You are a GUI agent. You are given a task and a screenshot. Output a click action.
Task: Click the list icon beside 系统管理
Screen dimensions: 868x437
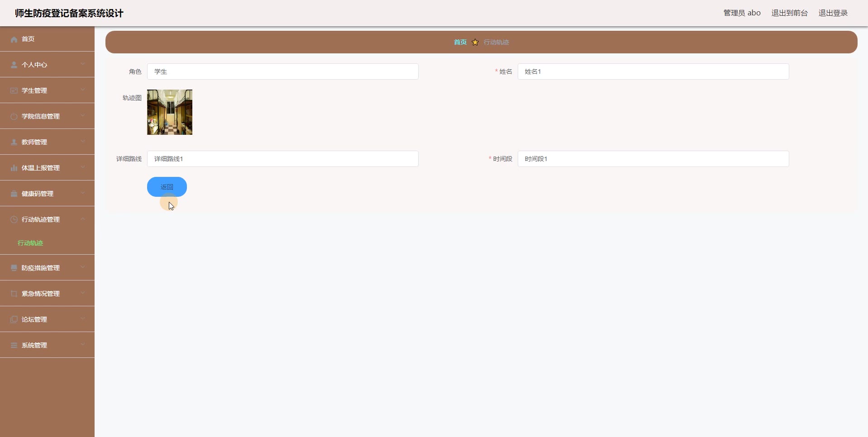(14, 346)
